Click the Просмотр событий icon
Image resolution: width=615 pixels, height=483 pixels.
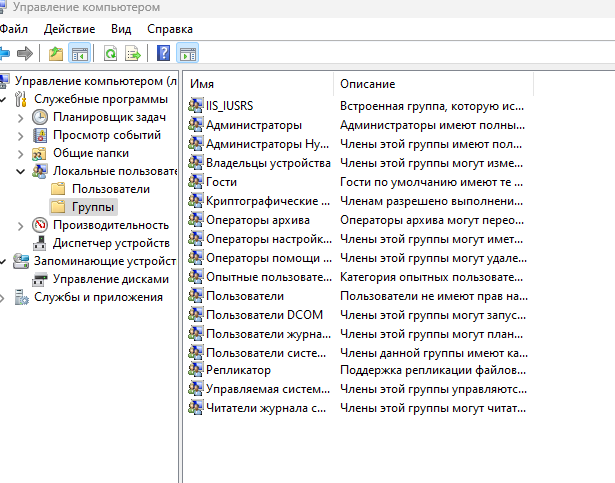40,135
